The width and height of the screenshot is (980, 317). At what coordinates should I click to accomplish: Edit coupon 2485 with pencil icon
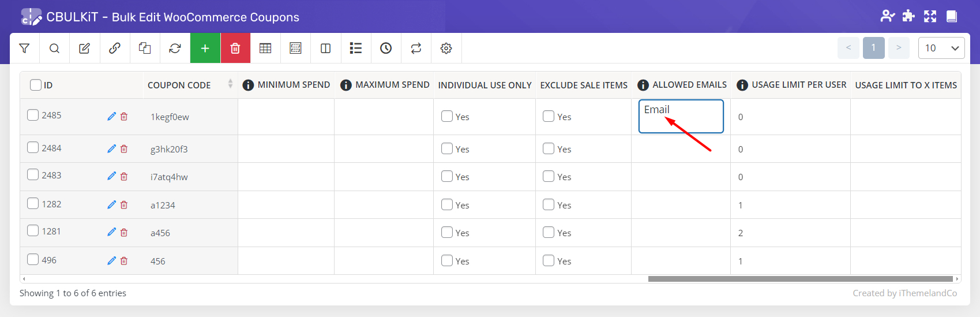tap(111, 117)
